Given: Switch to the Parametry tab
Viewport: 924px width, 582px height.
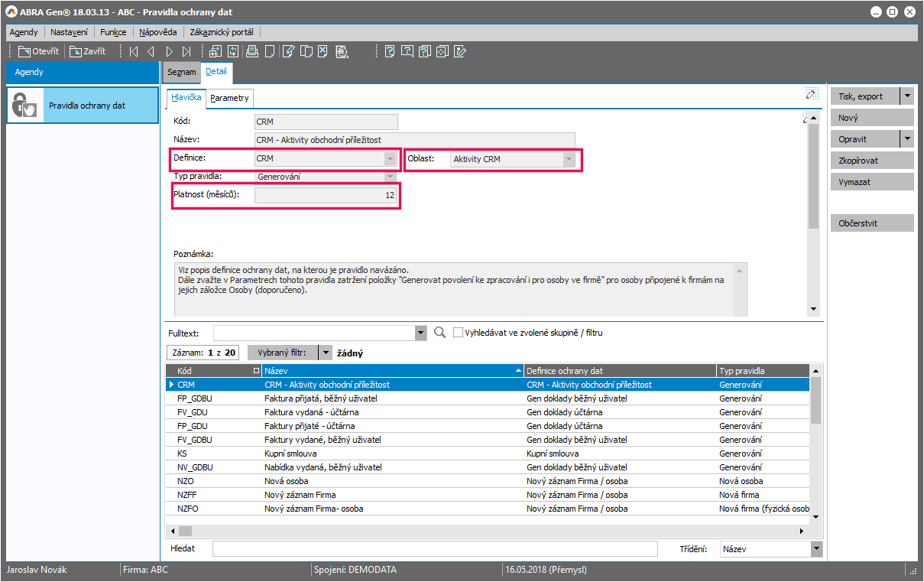Looking at the screenshot, I should pyautogui.click(x=229, y=98).
